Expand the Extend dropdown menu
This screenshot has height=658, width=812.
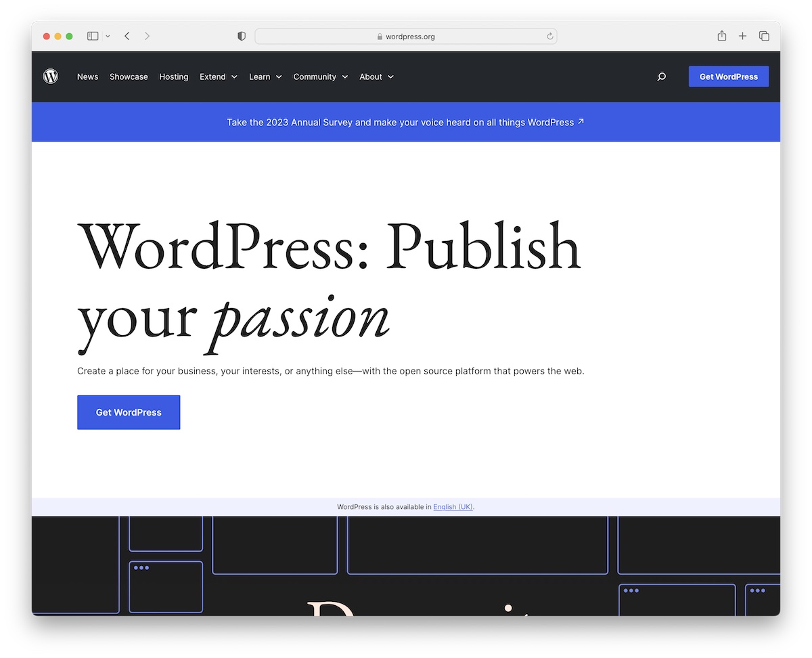coord(218,76)
